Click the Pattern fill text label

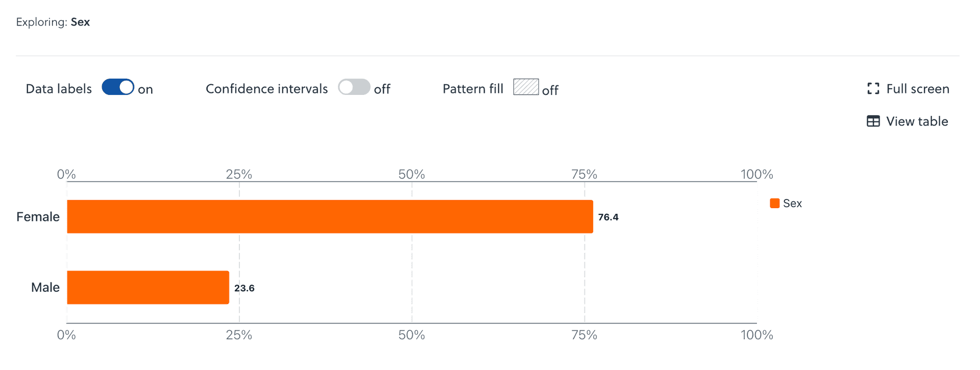[473, 89]
